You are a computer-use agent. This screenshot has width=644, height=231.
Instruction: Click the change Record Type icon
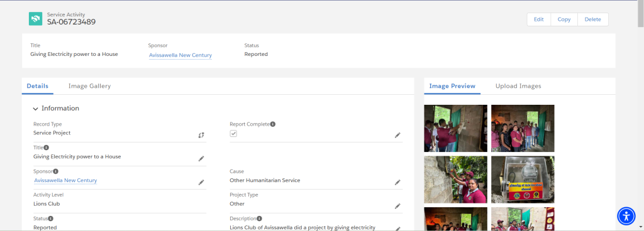pyautogui.click(x=201, y=135)
